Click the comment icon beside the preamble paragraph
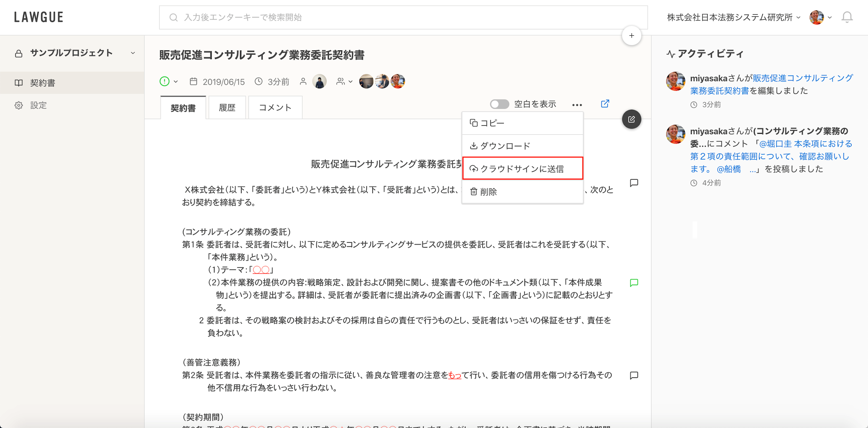Screen dimensions: 868x428 click(x=634, y=183)
